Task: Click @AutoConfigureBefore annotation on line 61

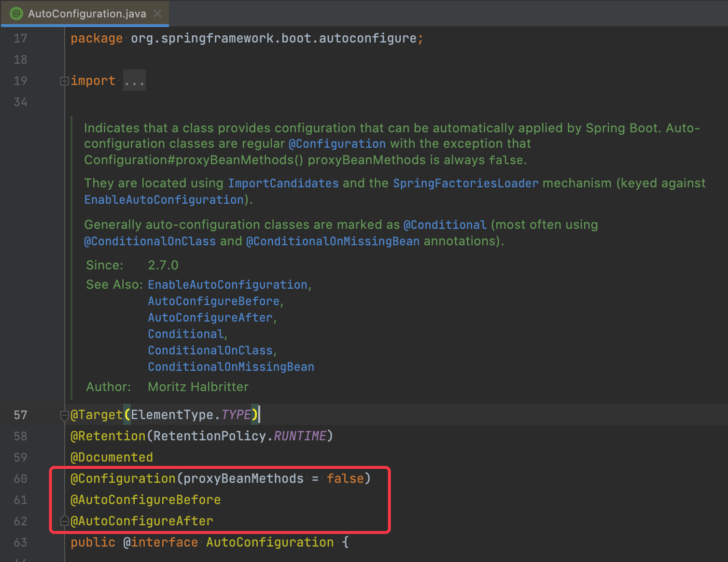Action: (x=145, y=500)
